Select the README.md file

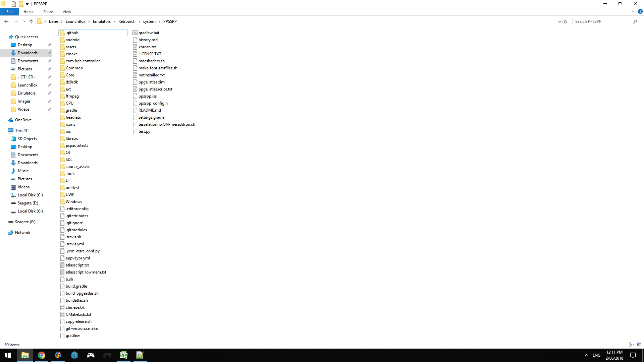pos(150,110)
